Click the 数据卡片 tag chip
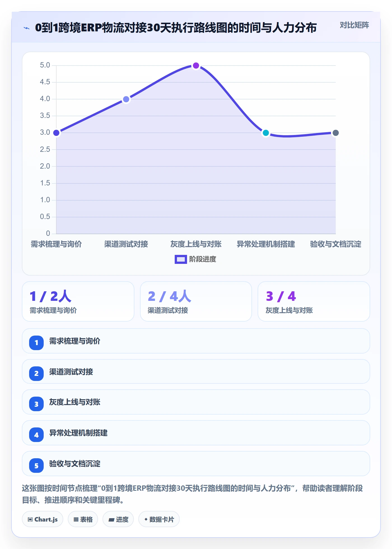The width and height of the screenshot is (392, 549). click(x=159, y=519)
